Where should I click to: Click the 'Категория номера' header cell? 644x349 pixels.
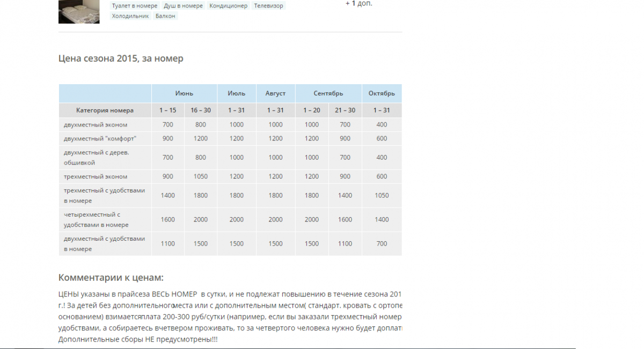[105, 110]
